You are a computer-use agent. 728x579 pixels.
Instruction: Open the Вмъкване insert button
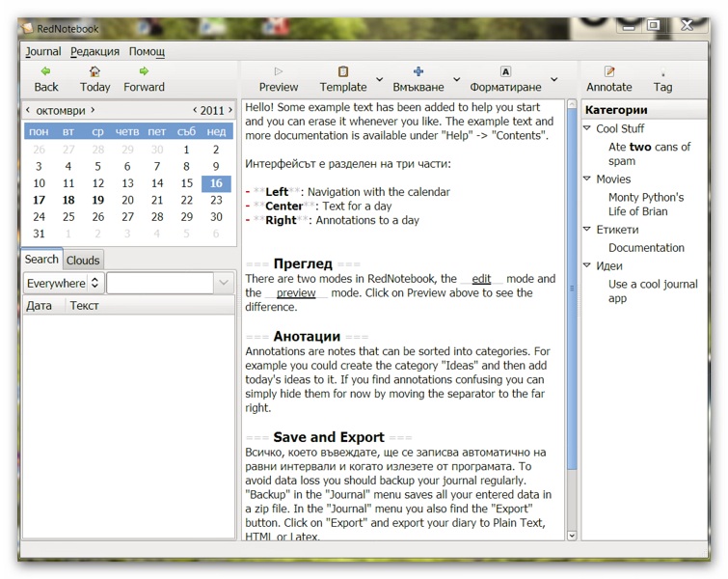[x=418, y=79]
